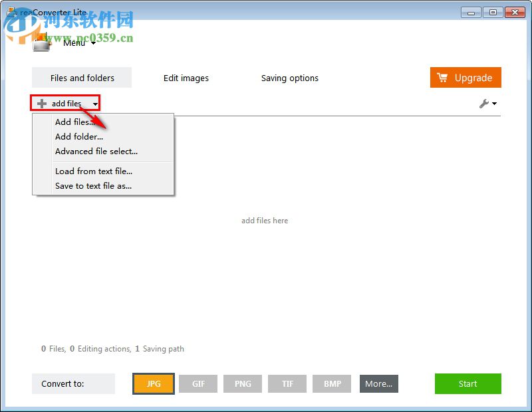
Task: Click the orange Upgrade button
Action: 465,78
